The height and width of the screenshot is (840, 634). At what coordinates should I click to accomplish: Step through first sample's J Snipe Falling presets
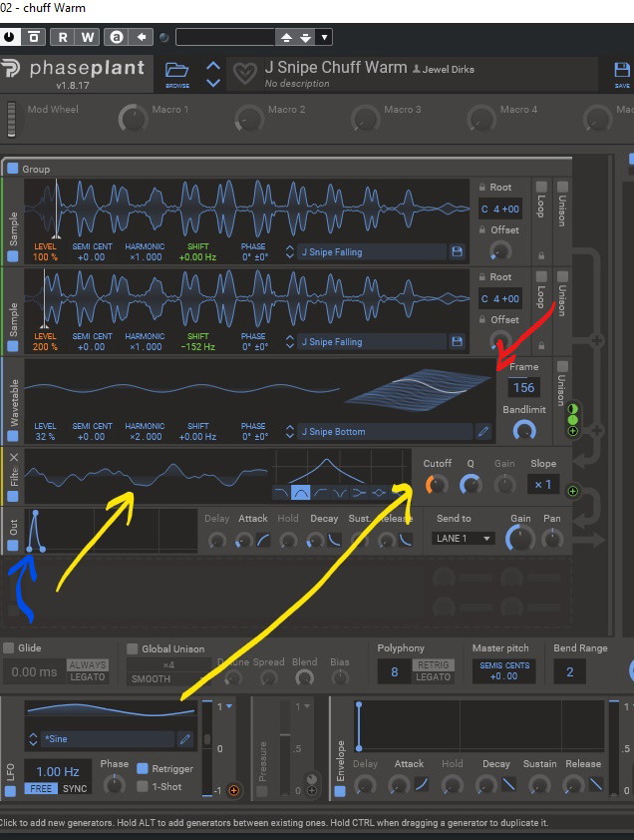click(x=290, y=251)
